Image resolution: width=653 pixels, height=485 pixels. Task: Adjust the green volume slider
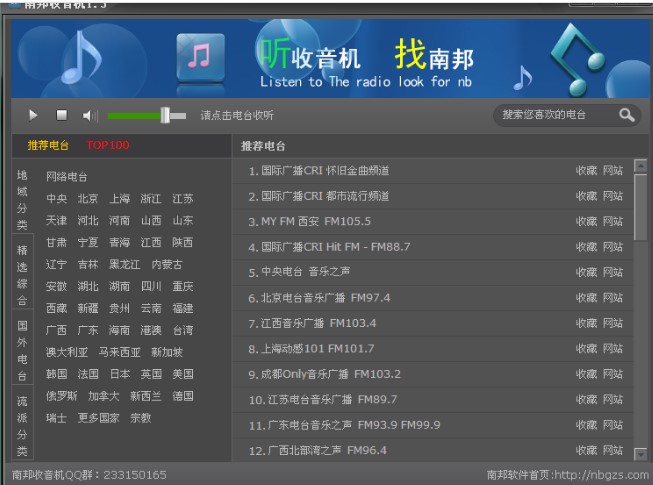point(165,116)
